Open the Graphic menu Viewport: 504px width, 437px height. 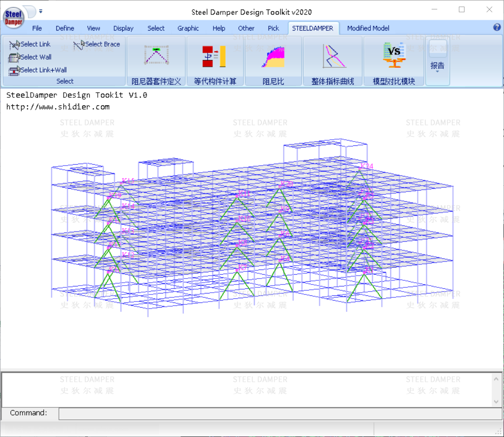pos(188,28)
